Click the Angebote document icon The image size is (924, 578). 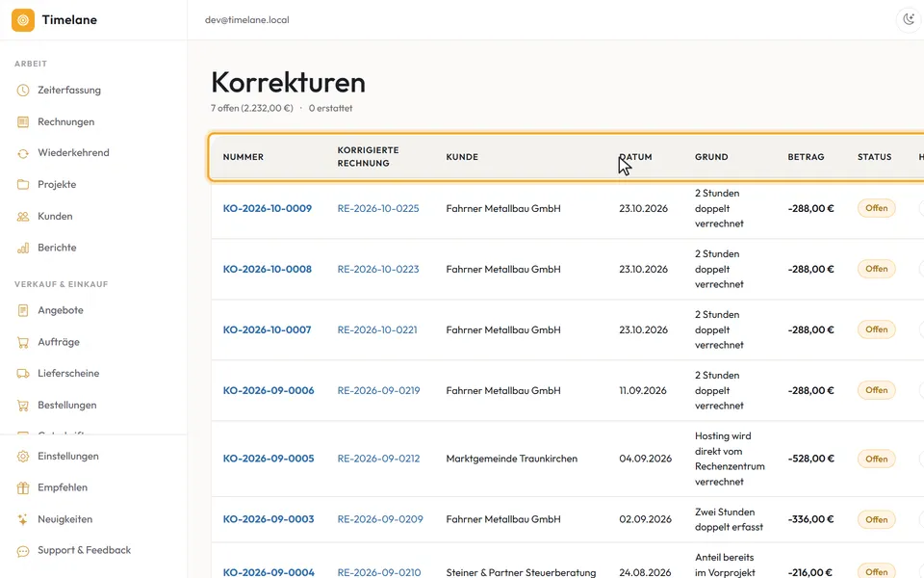pyautogui.click(x=23, y=310)
